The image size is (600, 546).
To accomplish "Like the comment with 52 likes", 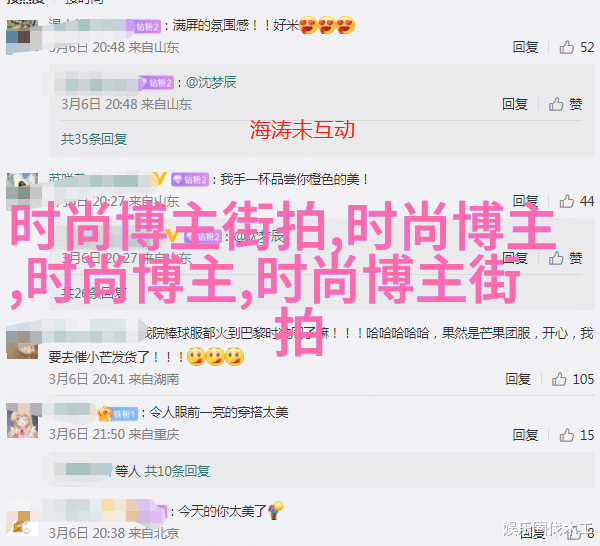I will point(576,47).
